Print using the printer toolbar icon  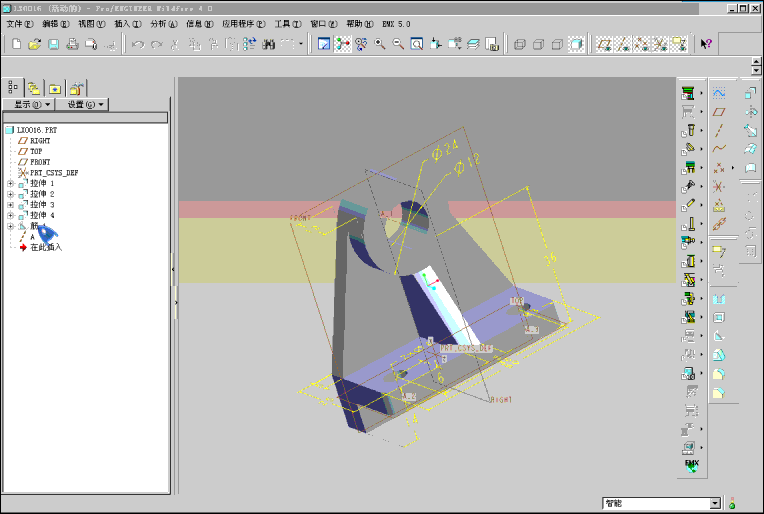click(x=72, y=44)
